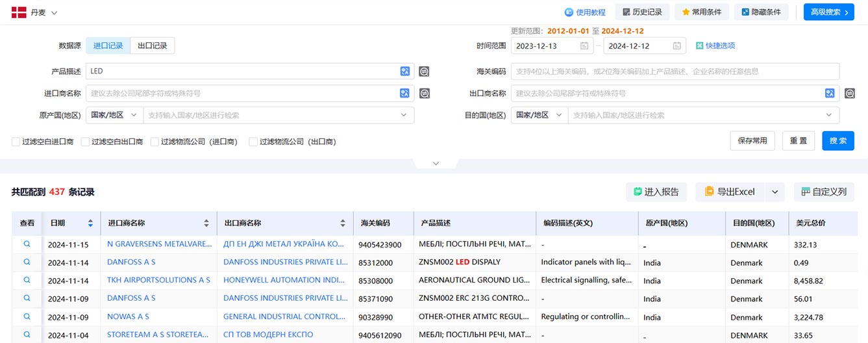868x343 pixels.
Task: Click the chat icon beside exporter name
Action: click(x=850, y=94)
